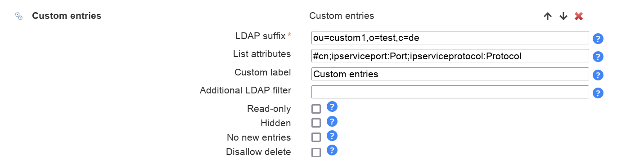Toggle the Disallow delete checkbox

[316, 152]
